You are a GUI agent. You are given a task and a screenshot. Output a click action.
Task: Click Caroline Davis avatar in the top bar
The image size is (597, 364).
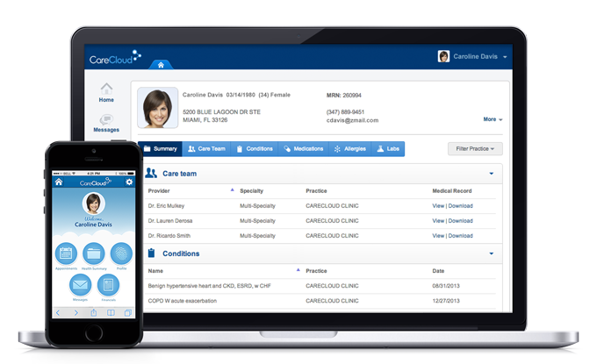pos(443,56)
